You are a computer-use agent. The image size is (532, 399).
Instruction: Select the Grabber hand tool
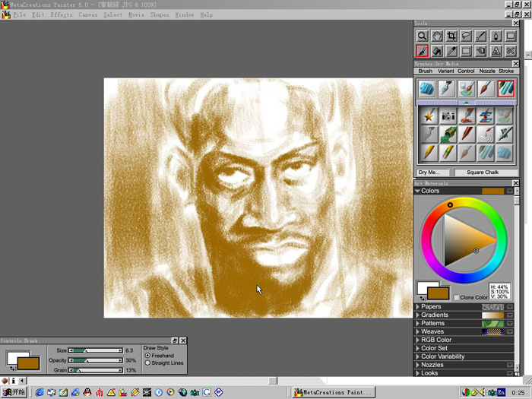point(437,36)
